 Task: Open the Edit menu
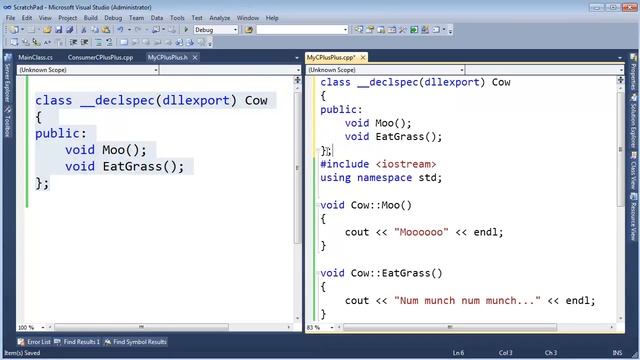tap(27, 18)
